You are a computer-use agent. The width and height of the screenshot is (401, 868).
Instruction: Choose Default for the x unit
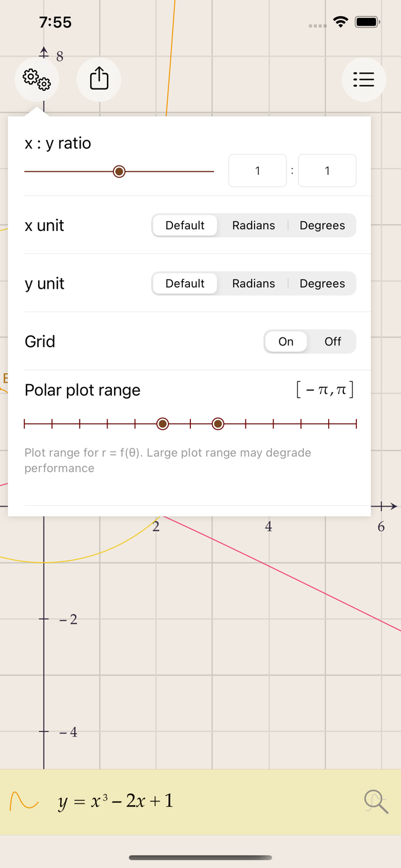pos(185,226)
